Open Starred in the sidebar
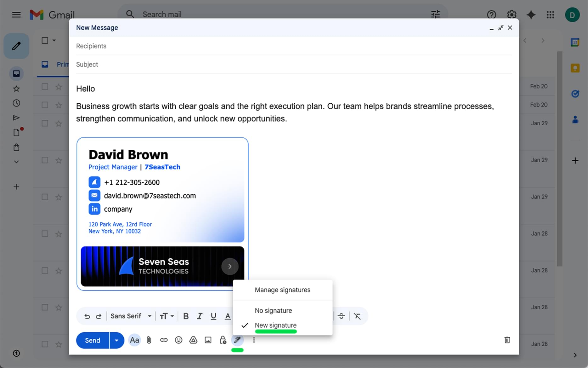The width and height of the screenshot is (588, 368). click(x=16, y=89)
